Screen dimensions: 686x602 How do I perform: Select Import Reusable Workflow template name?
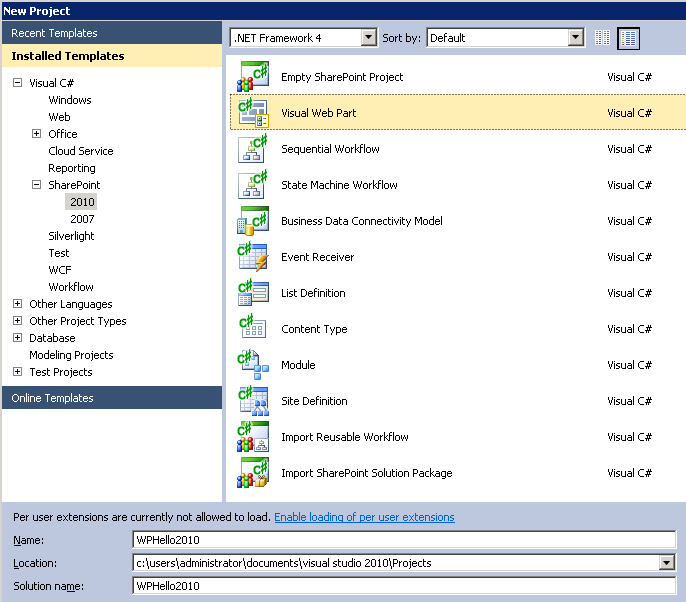(345, 437)
